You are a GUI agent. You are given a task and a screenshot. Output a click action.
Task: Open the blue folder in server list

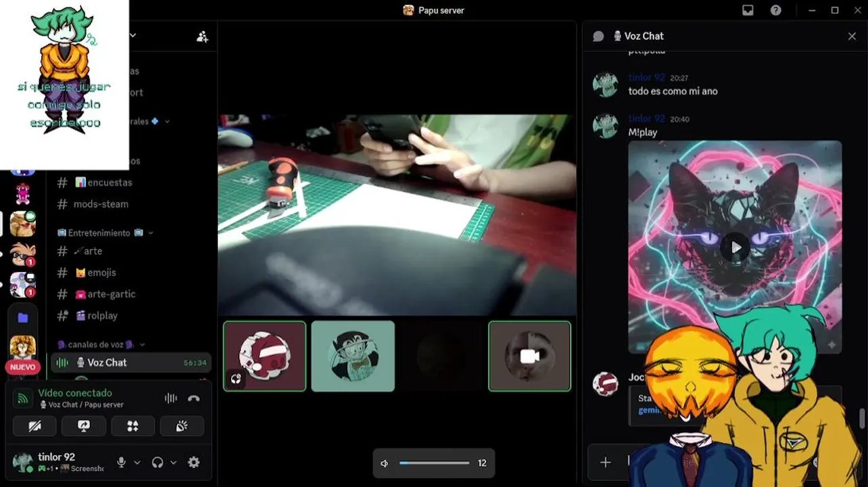coord(22,317)
